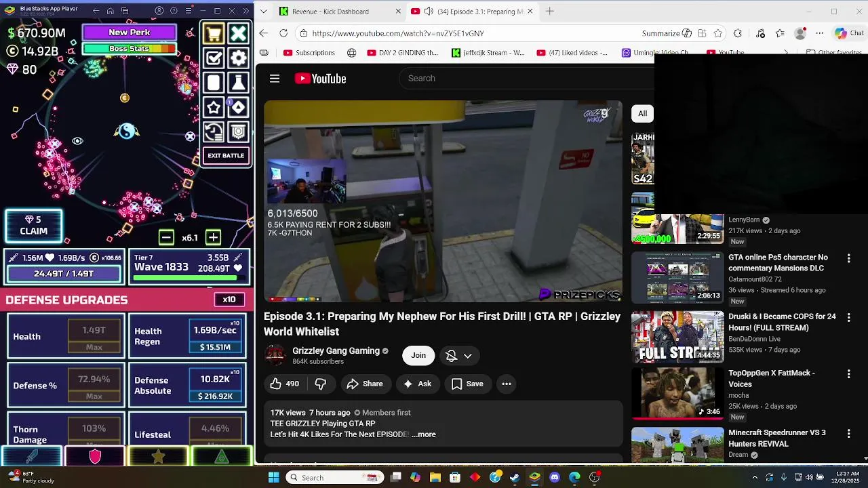Screen dimensions: 868x488
Task: Open the star icon in game menu
Action: click(x=214, y=107)
